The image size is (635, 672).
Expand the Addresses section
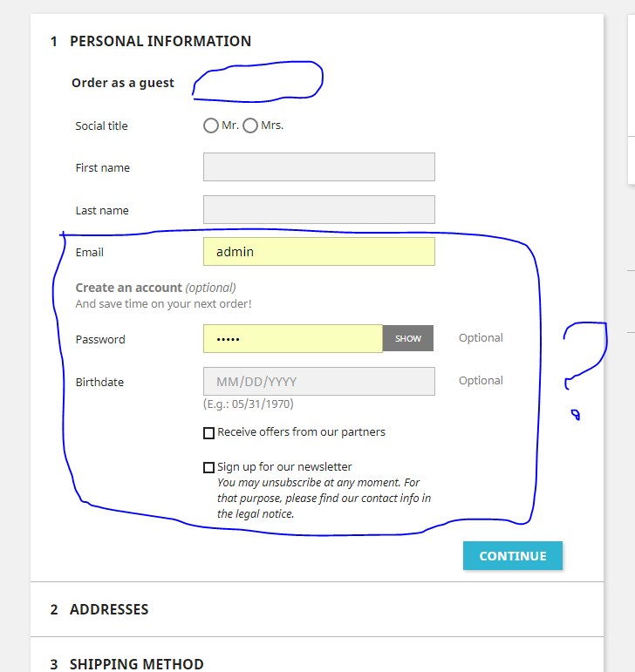[x=109, y=609]
